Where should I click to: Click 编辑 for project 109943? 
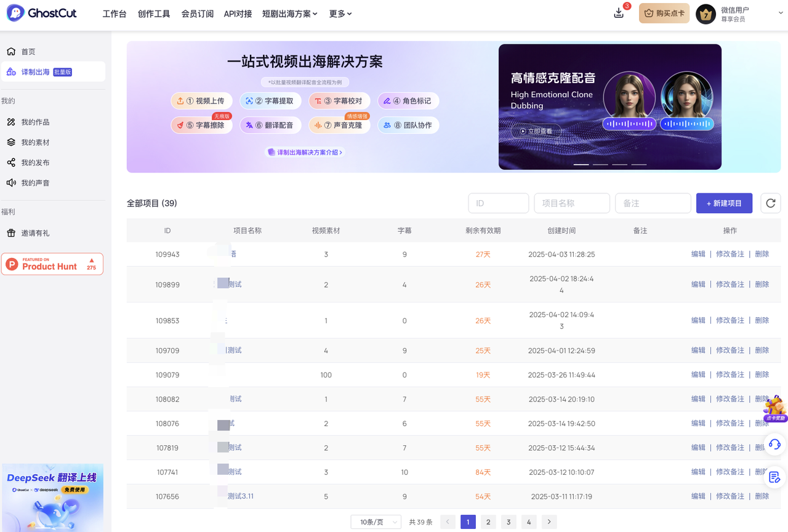click(x=698, y=254)
